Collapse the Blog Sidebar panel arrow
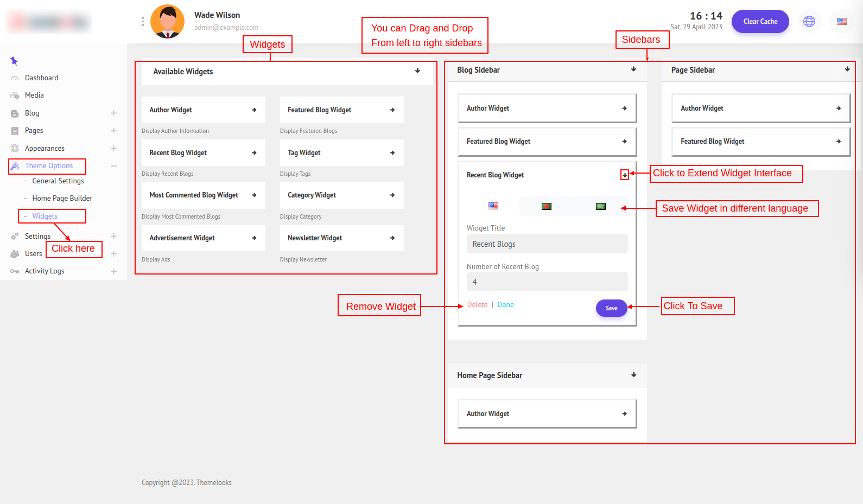 pos(633,69)
